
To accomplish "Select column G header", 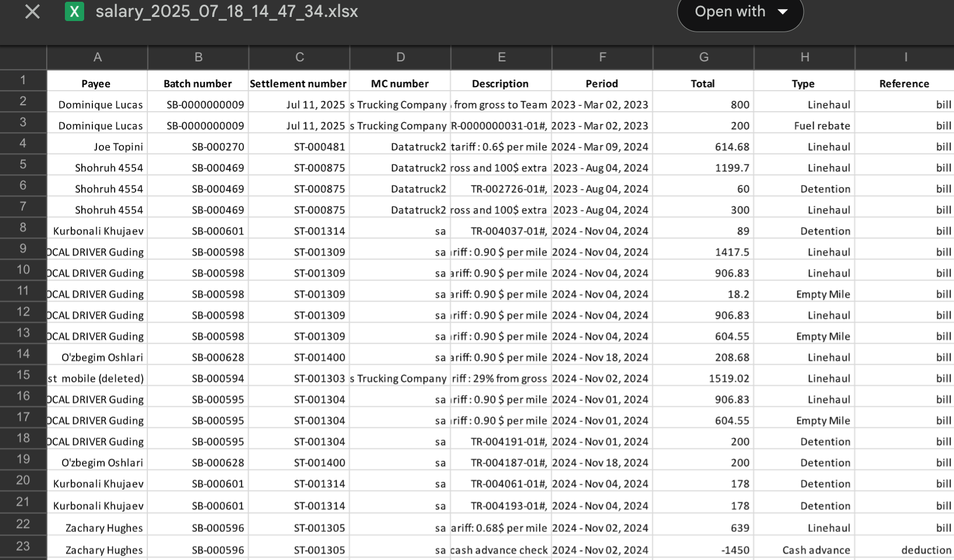I will click(x=703, y=57).
